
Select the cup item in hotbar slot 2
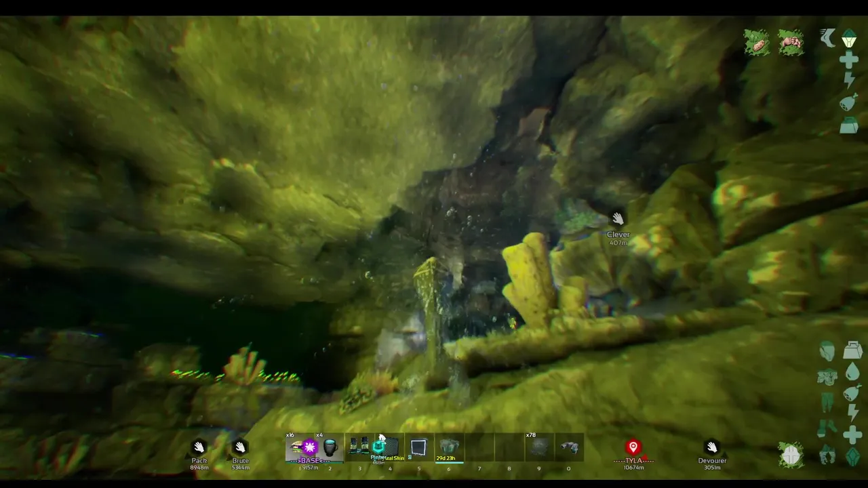pos(330,448)
